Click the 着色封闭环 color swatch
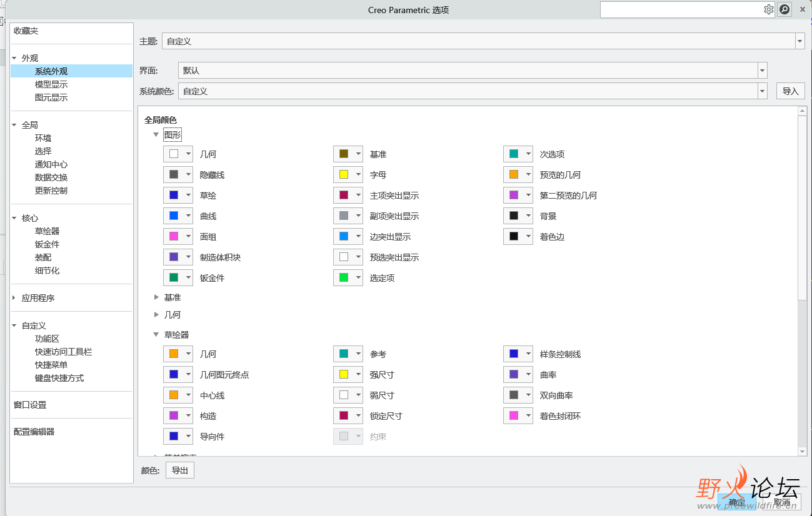Screen dimensions: 812x516 pyautogui.click(x=514, y=415)
